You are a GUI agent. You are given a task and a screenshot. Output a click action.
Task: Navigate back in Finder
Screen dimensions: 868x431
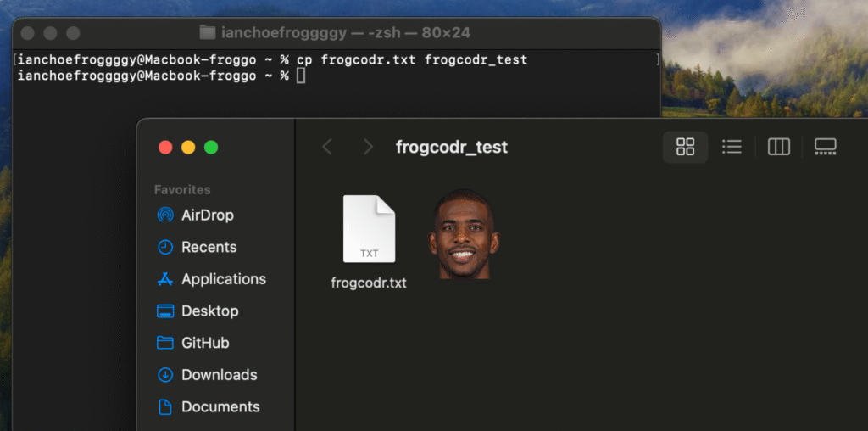point(327,147)
